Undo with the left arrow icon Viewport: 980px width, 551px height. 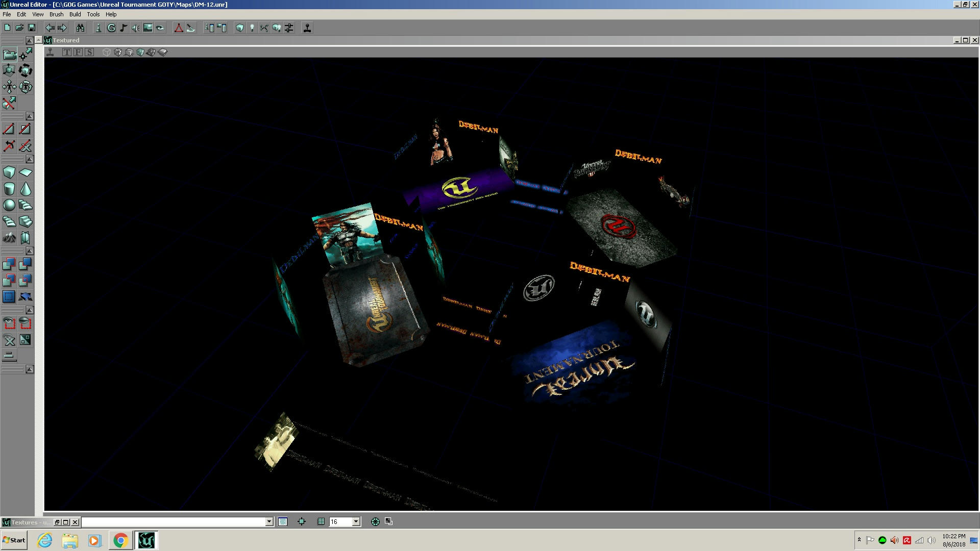pos(50,28)
